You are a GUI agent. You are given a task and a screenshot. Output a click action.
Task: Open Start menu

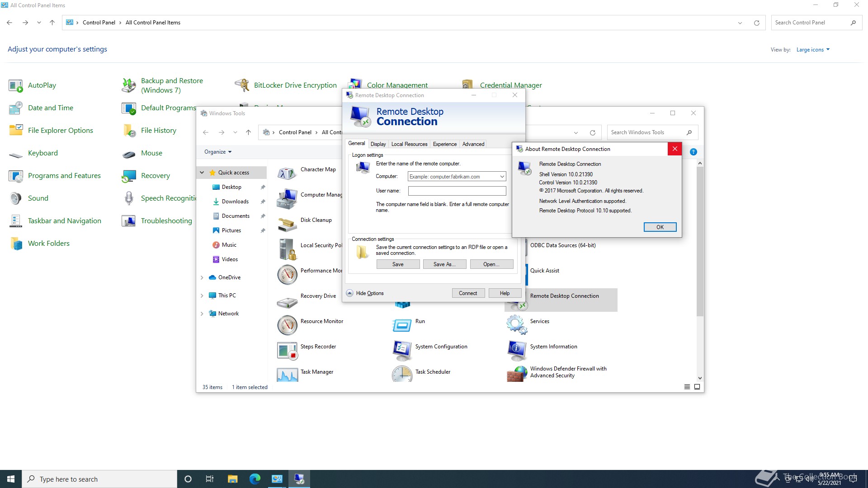(11, 479)
